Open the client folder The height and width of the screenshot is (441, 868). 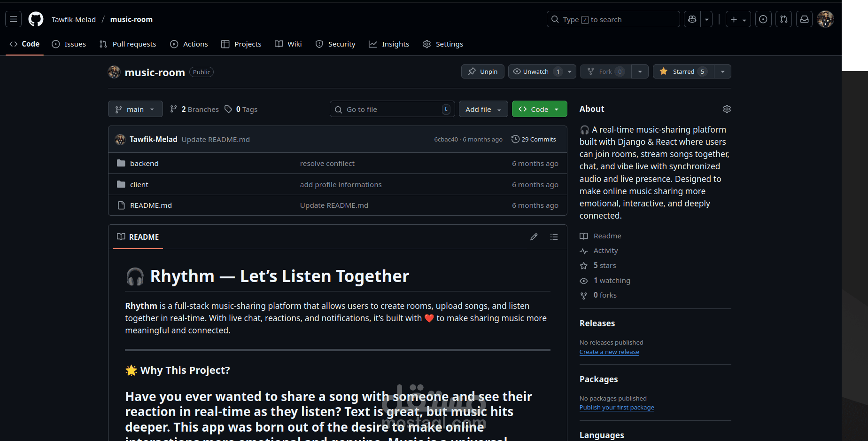(x=139, y=184)
